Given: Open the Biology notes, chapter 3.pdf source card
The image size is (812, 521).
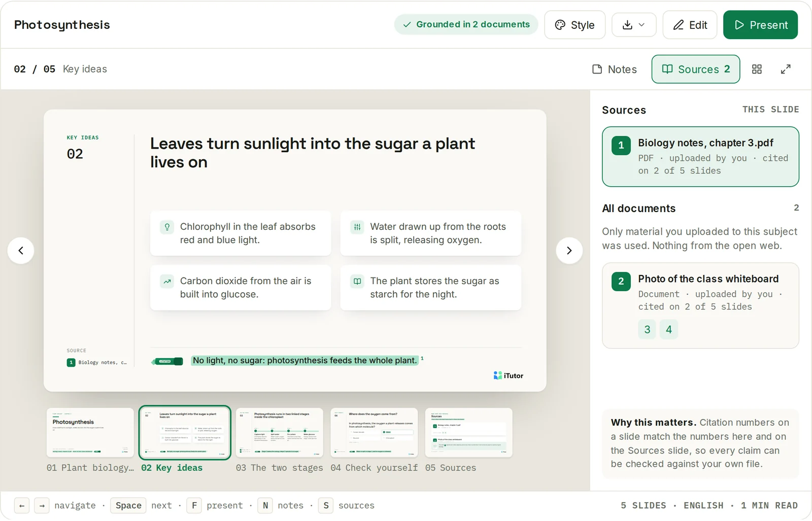Looking at the screenshot, I should [x=700, y=157].
